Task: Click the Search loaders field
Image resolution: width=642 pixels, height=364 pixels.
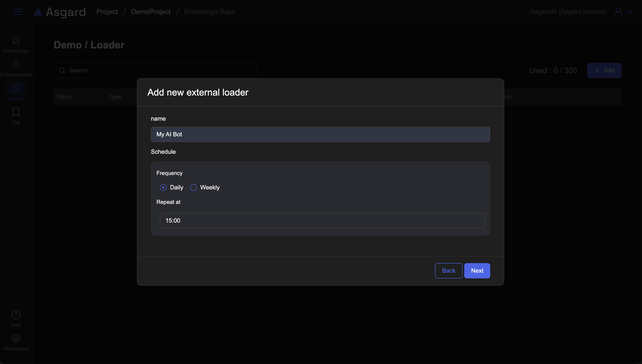Action: tap(155, 71)
